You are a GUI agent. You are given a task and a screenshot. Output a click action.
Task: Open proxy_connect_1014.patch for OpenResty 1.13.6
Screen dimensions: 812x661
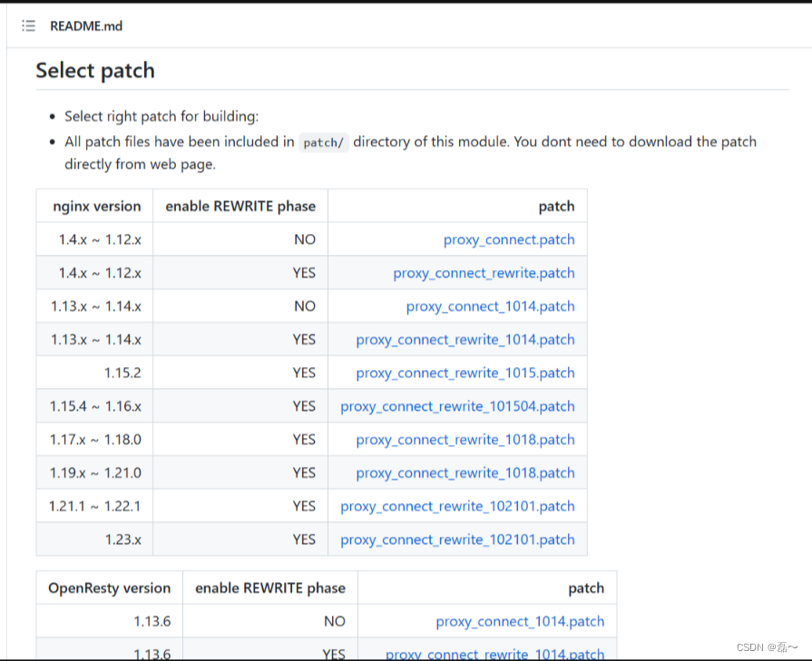pos(520,621)
